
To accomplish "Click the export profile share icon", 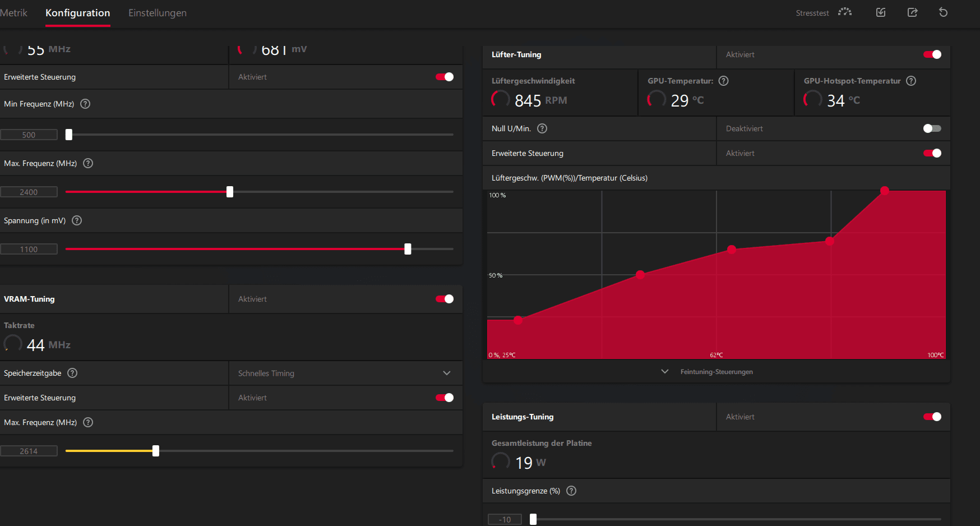I will tap(912, 12).
